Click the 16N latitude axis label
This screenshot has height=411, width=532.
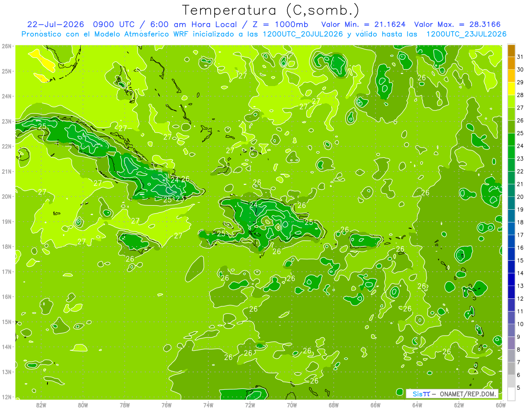7,296
